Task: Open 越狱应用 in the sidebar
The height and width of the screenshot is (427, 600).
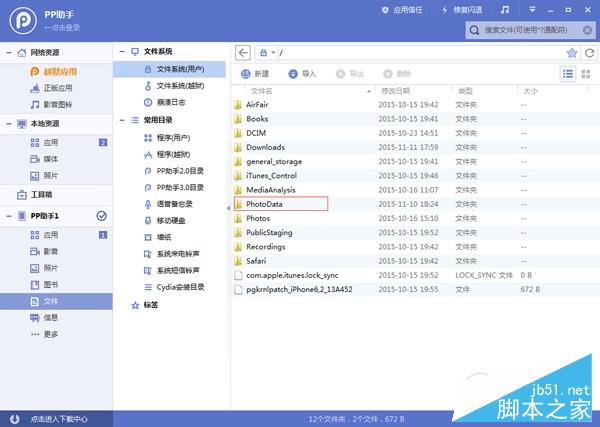Action: [x=56, y=72]
